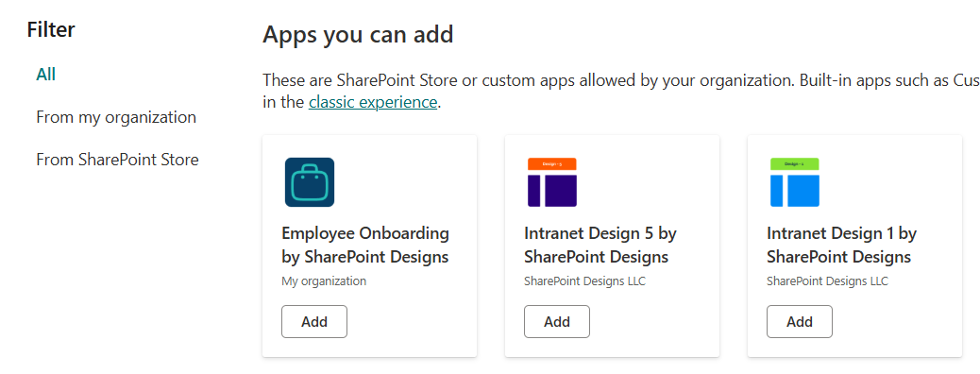
Task: Click the orange Design-5 banner in the icon
Action: [552, 163]
